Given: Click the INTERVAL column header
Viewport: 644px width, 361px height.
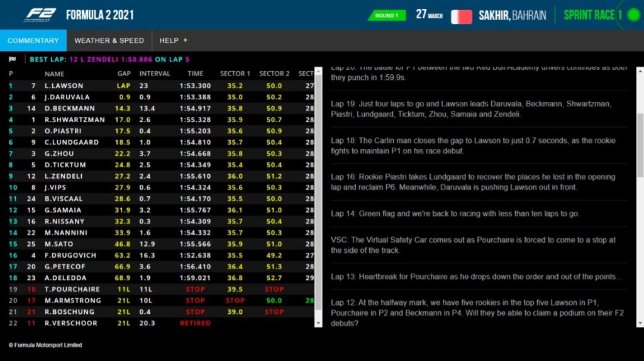Looking at the screenshot, I should tap(155, 74).
